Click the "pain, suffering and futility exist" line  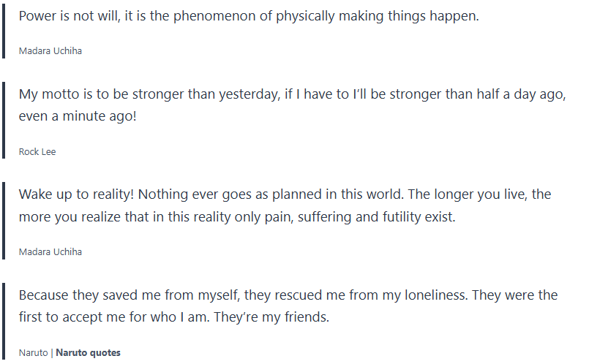click(359, 217)
